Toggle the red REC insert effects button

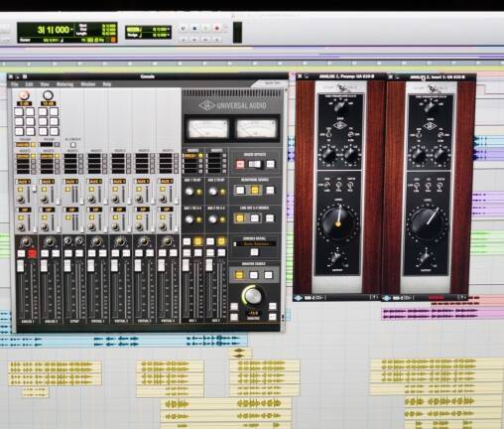click(x=240, y=164)
